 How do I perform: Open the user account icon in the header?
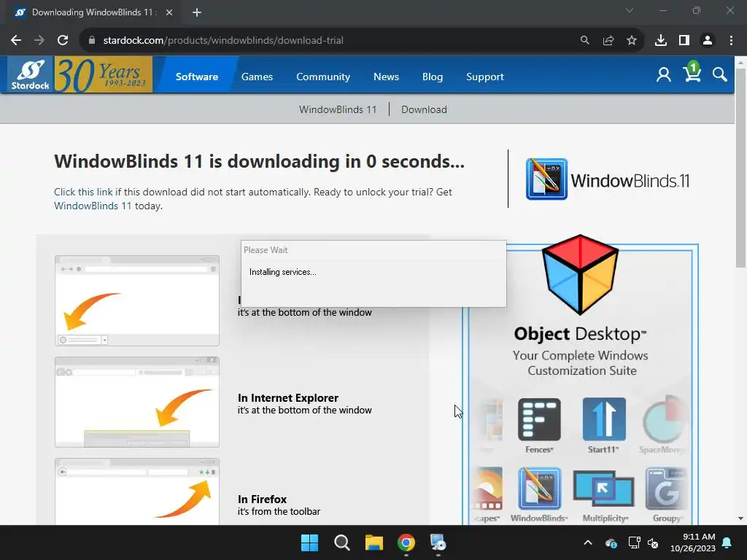click(663, 75)
